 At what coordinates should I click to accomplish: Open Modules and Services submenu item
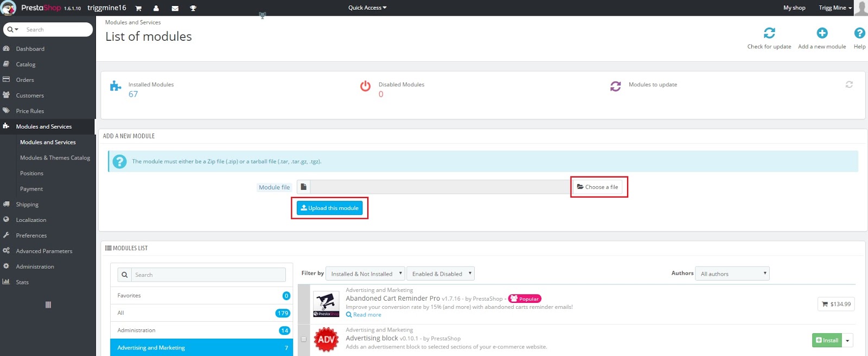[48, 142]
